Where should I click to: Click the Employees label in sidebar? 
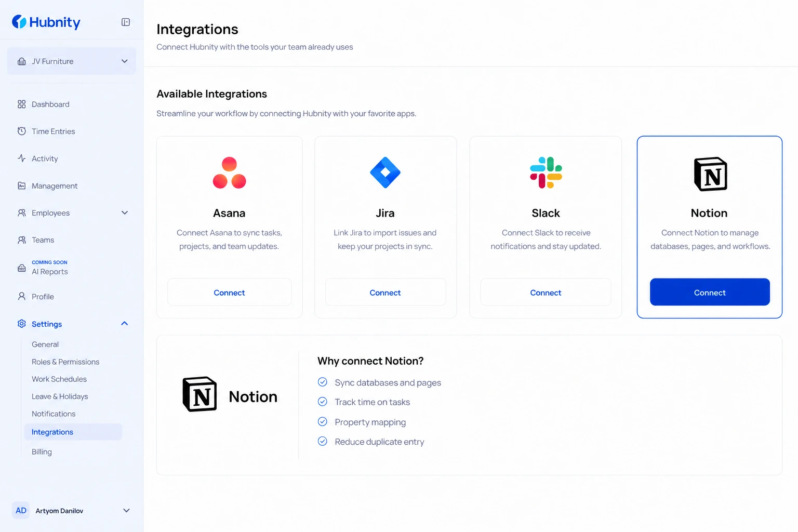(50, 213)
